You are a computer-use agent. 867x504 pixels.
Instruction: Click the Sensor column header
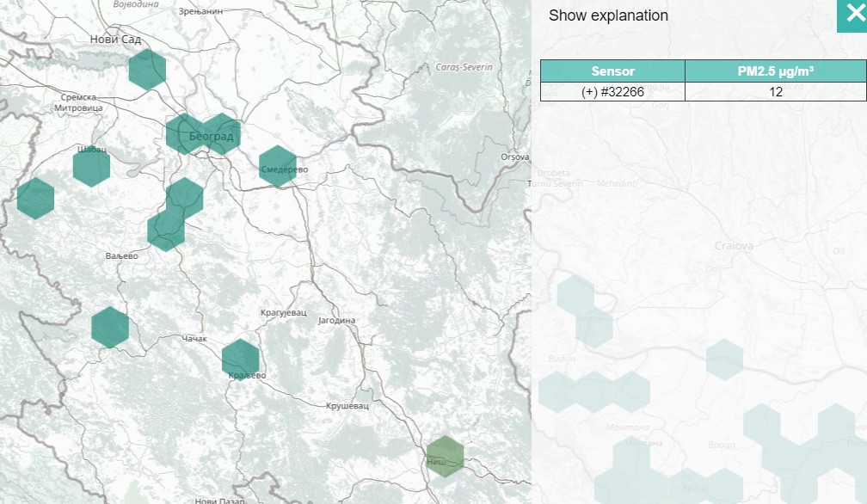612,71
